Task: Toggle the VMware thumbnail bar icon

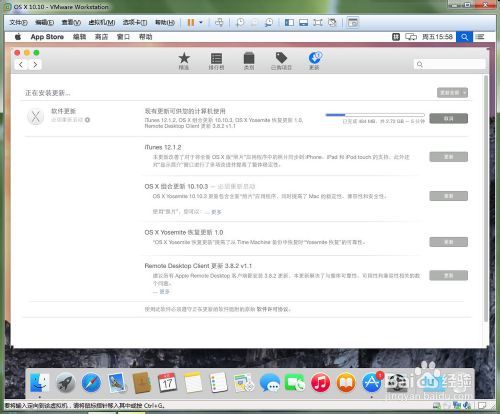Action: pos(303,22)
